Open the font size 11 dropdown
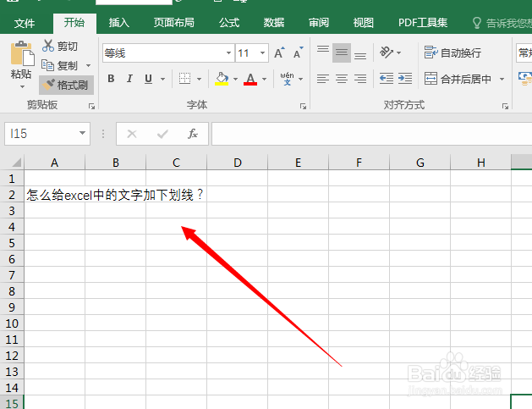The height and width of the screenshot is (409, 532). [x=262, y=53]
